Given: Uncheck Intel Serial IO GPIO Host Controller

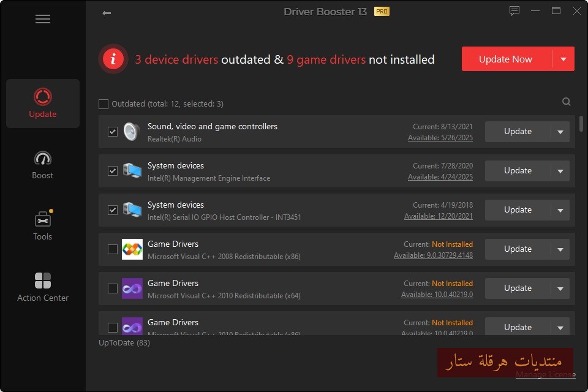Looking at the screenshot, I should 113,210.
